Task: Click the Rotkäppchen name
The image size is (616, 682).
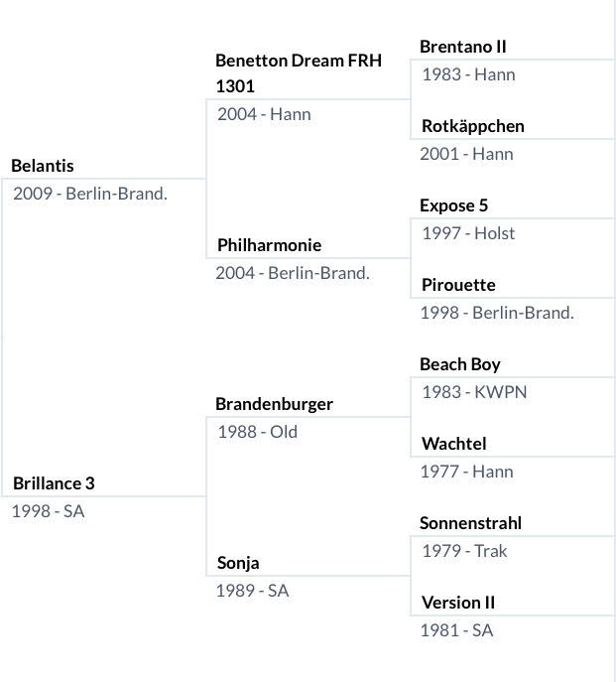Action: point(472,126)
